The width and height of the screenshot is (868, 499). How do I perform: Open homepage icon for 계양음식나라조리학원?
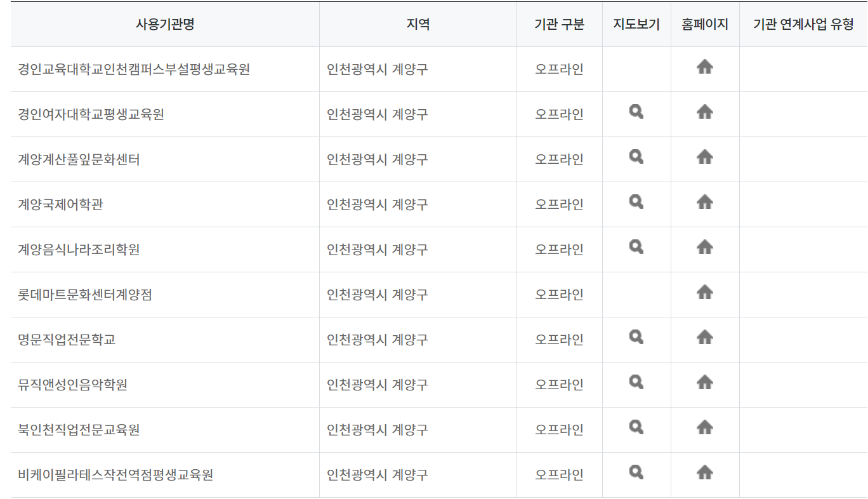pos(705,247)
